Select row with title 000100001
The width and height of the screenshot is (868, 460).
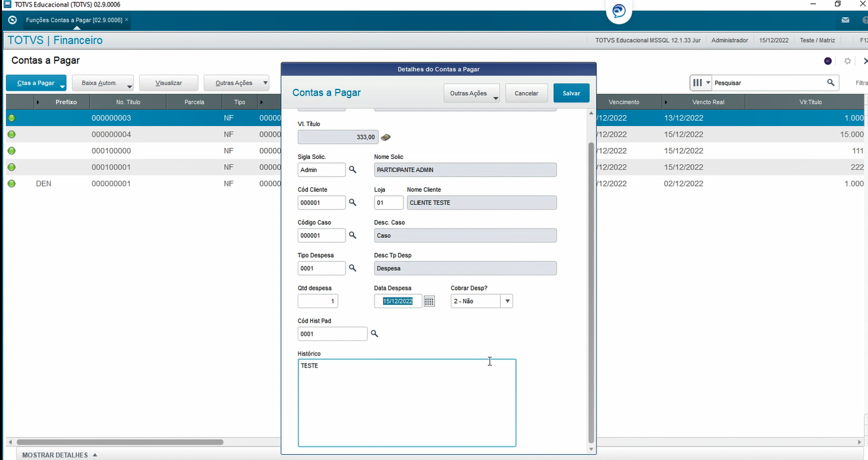[143, 167]
